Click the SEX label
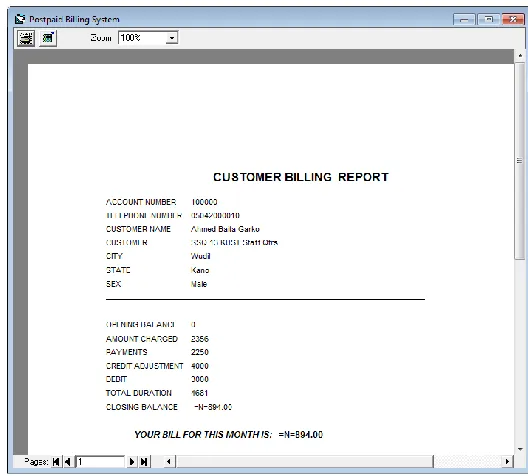528x476 pixels. coord(113,284)
